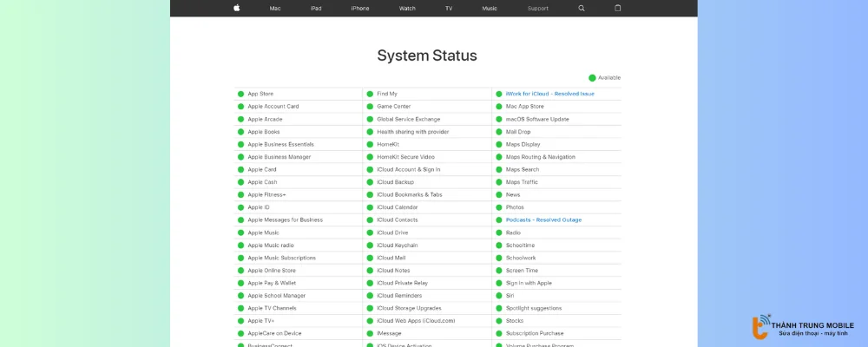868x347 pixels.
Task: Click status dot beside News
Action: [x=499, y=194]
